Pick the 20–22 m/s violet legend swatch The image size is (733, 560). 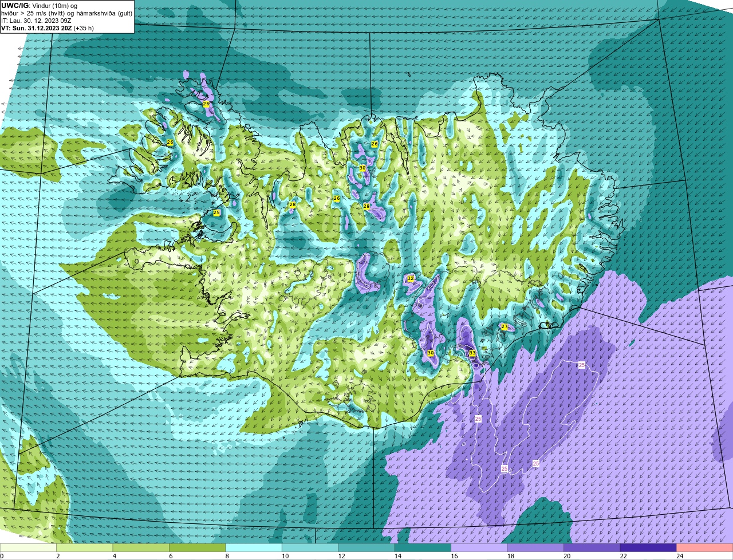pyautogui.click(x=592, y=547)
